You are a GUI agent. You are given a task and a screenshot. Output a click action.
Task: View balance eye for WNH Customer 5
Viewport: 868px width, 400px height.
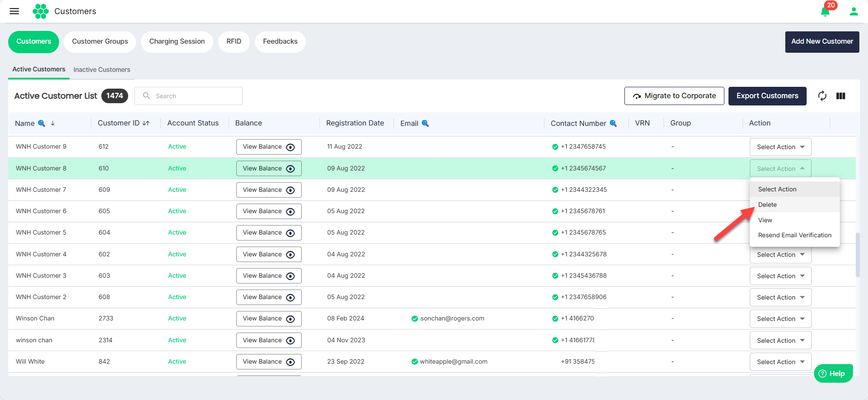(290, 233)
